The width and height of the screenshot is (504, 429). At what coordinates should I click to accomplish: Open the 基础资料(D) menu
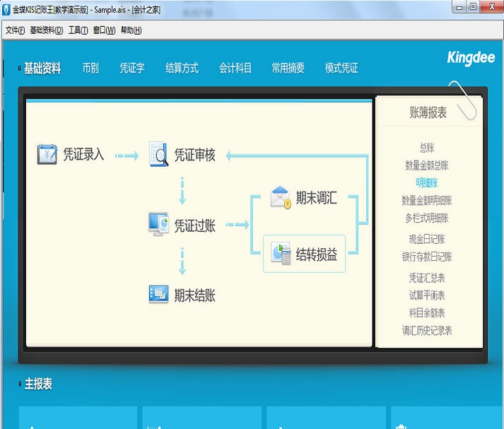point(46,30)
